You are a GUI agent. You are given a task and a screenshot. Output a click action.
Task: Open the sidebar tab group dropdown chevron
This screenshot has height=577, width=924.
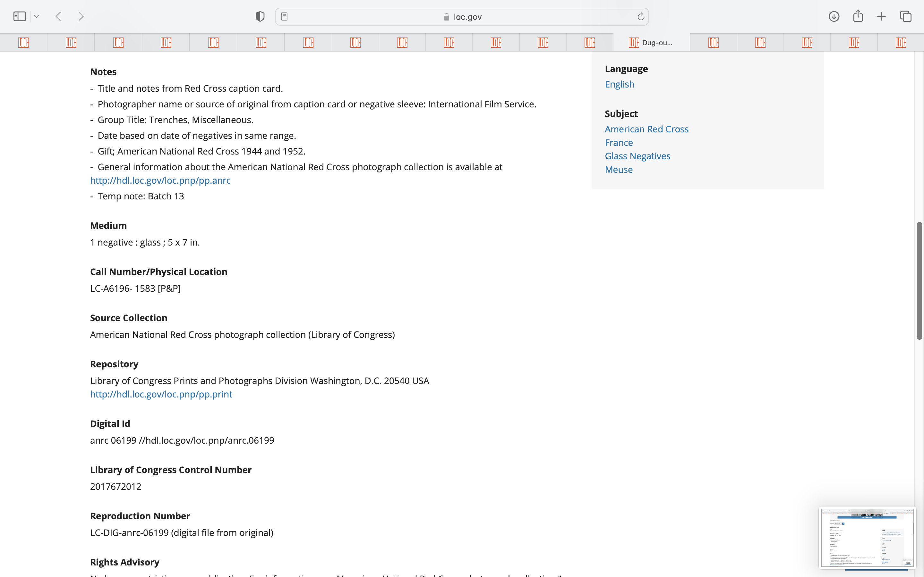click(37, 16)
